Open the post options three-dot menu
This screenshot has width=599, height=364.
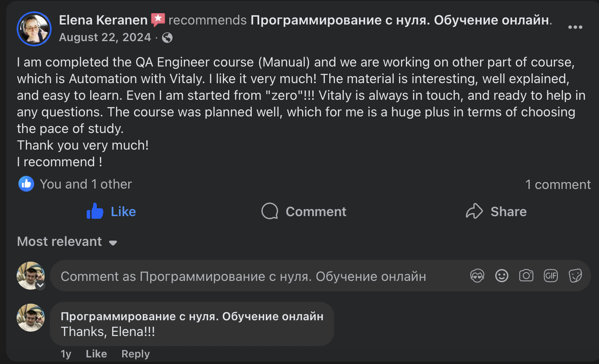[x=574, y=27]
